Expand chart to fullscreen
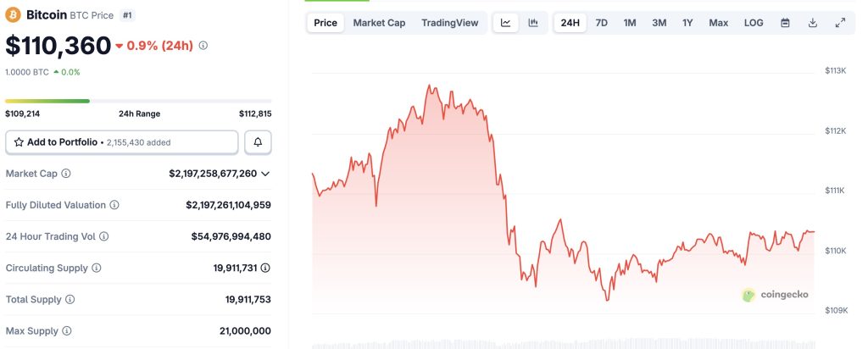The image size is (868, 349). click(840, 23)
